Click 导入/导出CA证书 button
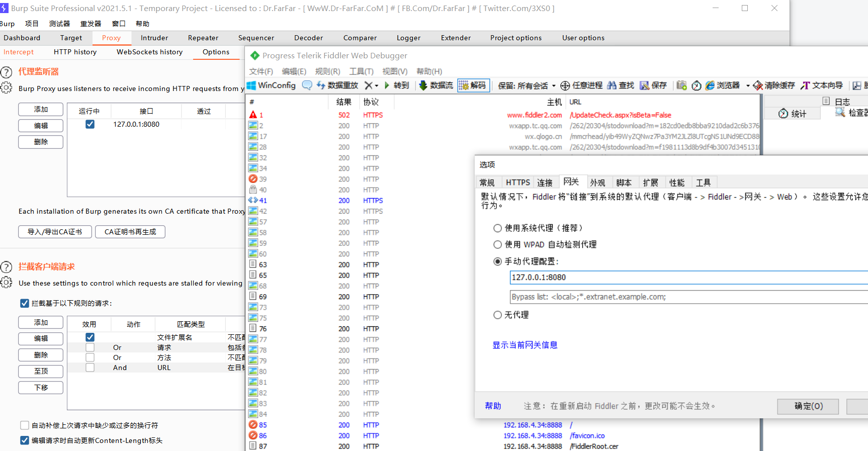Screen dimensions: 868x451 pyautogui.click(x=55, y=232)
